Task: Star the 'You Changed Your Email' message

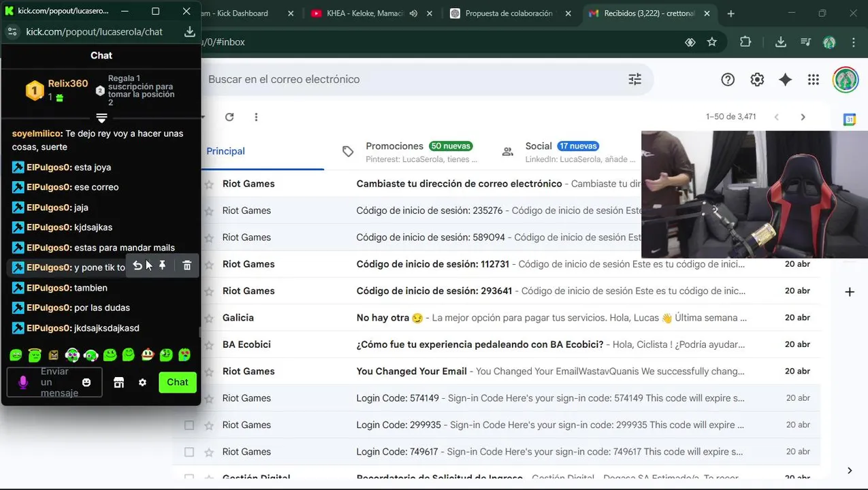Action: 209,372
